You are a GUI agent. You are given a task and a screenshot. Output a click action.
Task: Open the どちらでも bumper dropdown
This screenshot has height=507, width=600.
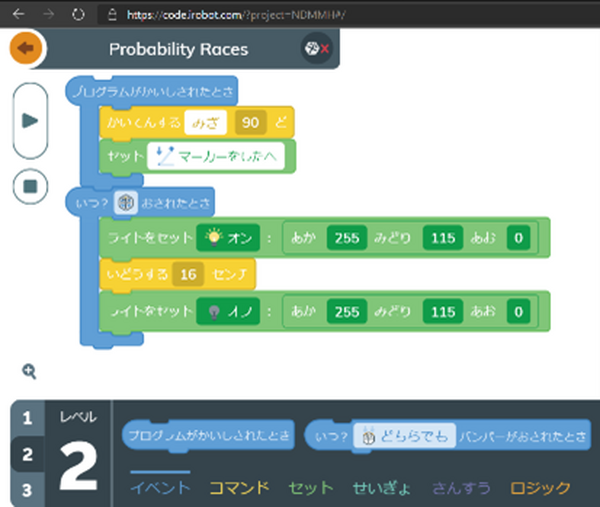click(404, 436)
